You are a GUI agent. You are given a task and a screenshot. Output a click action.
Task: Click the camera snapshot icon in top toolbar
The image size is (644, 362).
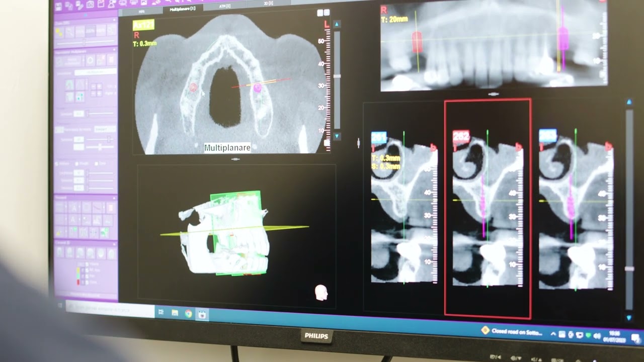click(x=90, y=5)
